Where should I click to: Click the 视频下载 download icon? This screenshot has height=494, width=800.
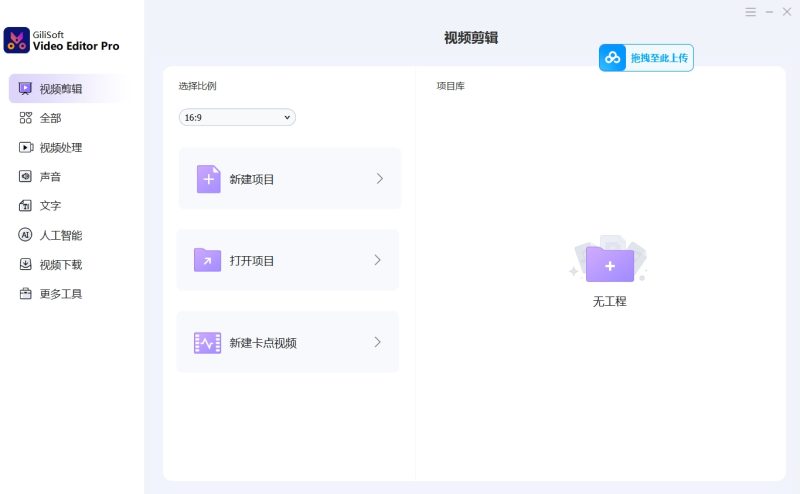click(26, 264)
